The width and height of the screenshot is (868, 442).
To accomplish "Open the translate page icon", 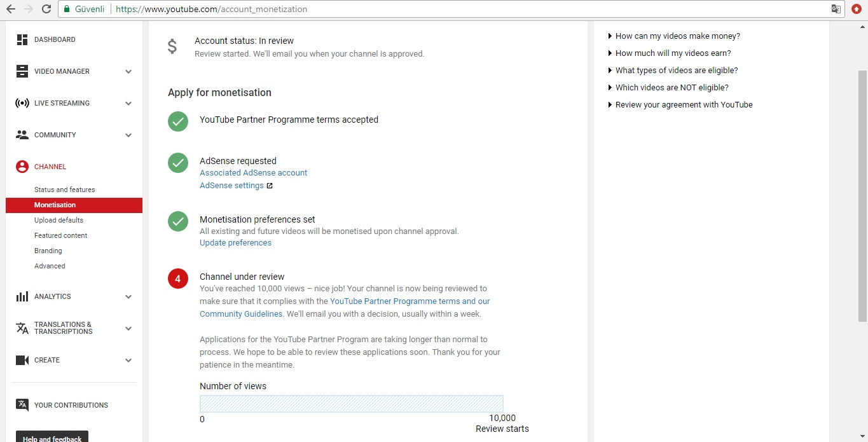I will tap(836, 9).
